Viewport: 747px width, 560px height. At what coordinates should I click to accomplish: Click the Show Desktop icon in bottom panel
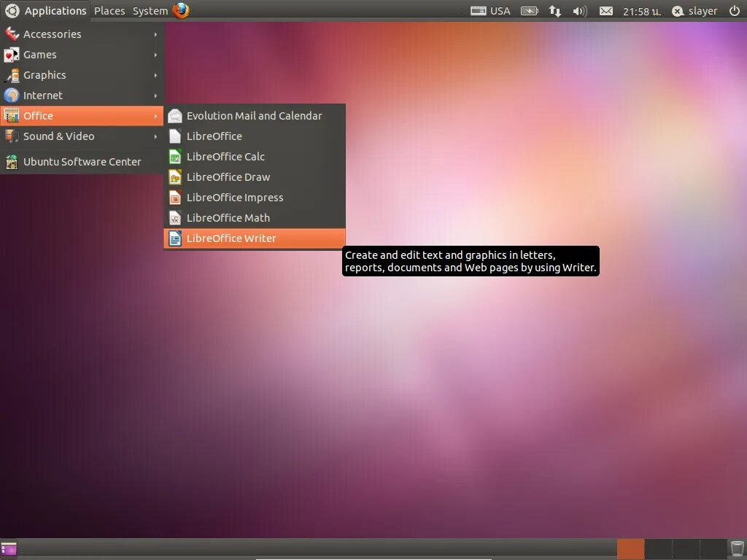point(9,549)
